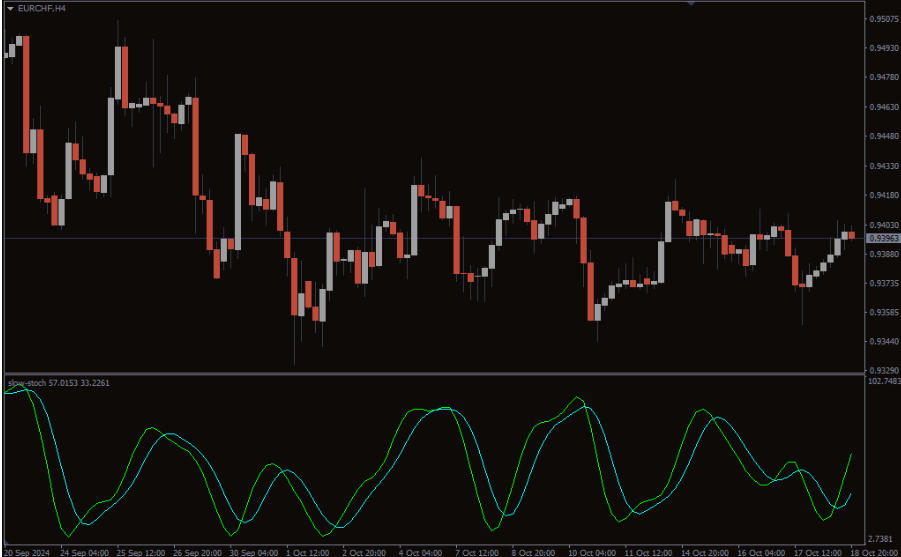
Task: Click the current price tag 0.93963
Action: 884,238
